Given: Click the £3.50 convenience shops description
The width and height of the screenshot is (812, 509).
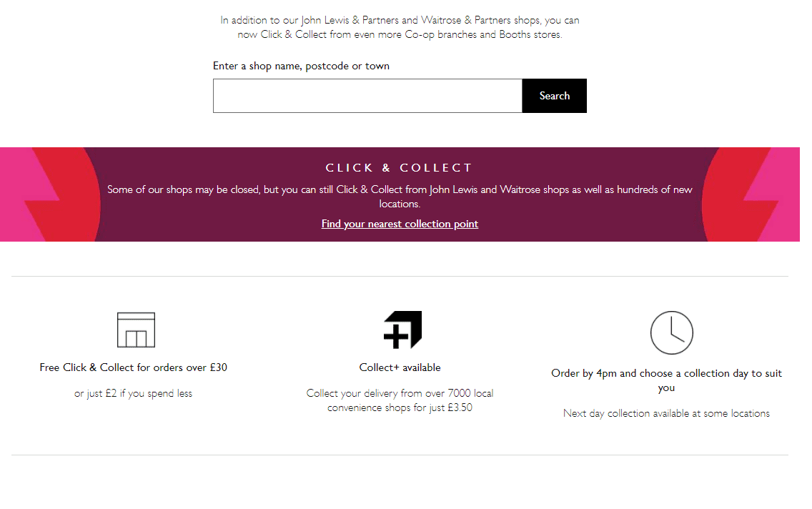Looking at the screenshot, I should [x=400, y=400].
